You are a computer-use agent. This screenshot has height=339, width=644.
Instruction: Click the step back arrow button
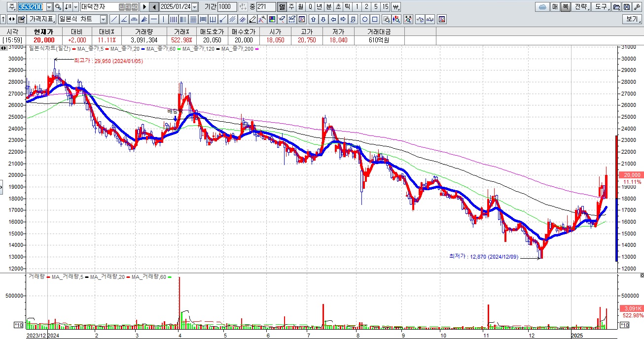click(154, 7)
